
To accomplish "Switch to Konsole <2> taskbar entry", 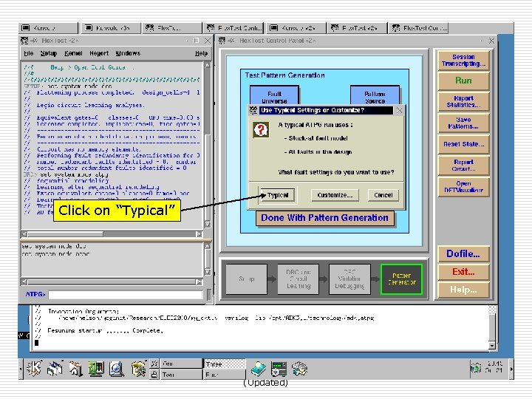I will click(297, 28).
